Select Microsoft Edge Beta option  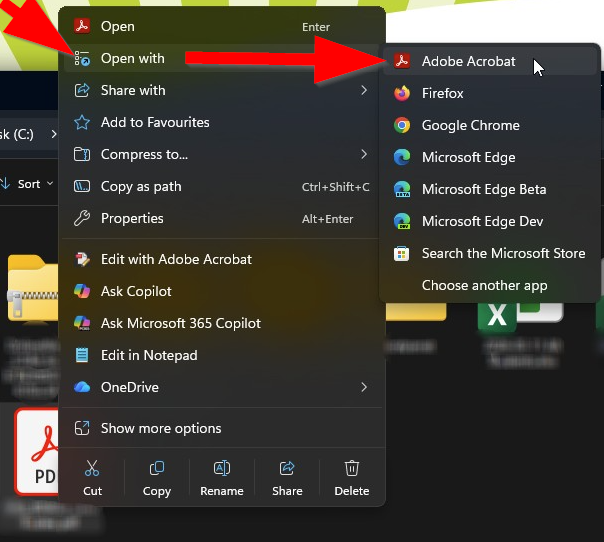[483, 189]
